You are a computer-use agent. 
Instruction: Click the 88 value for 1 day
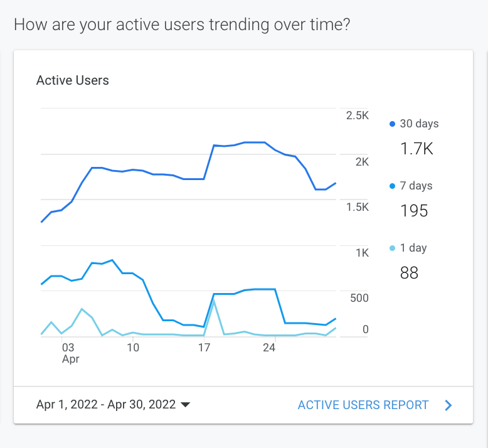409,273
